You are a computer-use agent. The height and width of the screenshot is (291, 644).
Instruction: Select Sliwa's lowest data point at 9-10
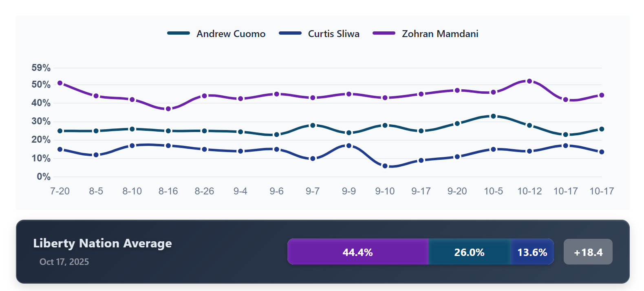385,166
